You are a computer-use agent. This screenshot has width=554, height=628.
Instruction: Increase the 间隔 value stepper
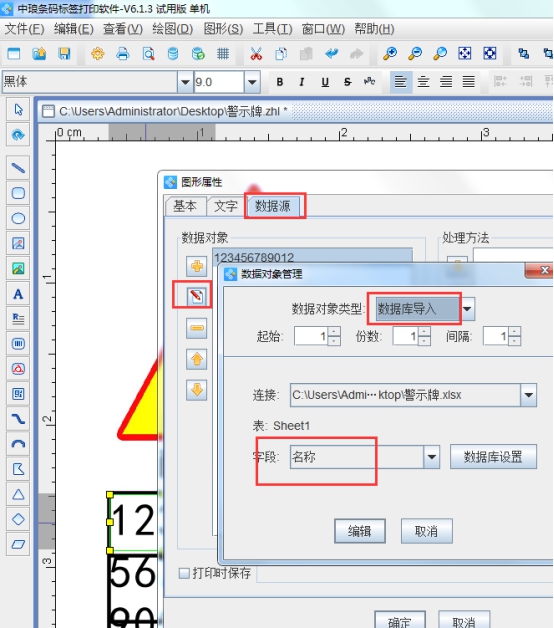tap(514, 331)
